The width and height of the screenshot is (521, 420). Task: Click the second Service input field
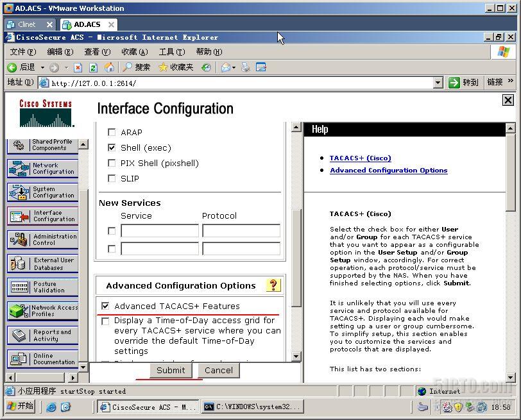[x=160, y=248]
